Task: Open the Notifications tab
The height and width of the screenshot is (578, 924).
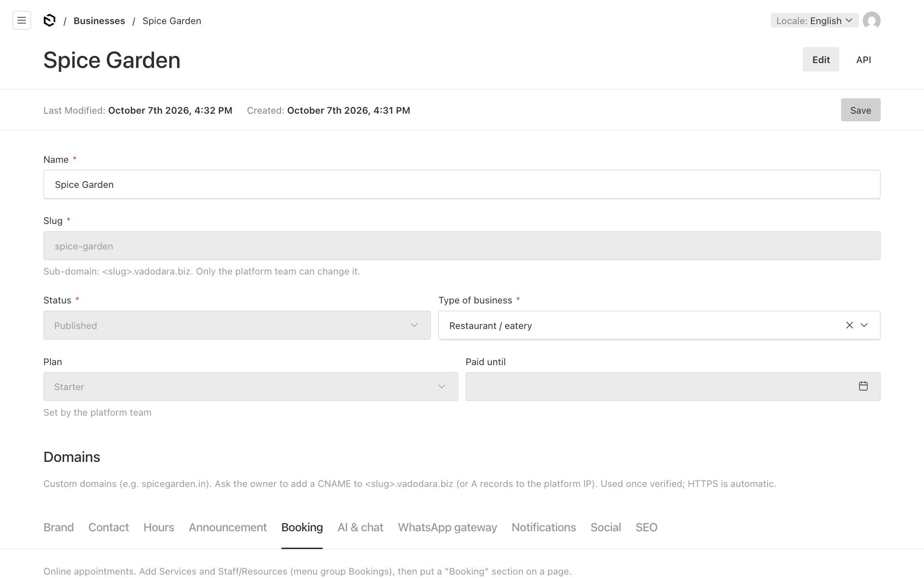Action: click(x=544, y=527)
